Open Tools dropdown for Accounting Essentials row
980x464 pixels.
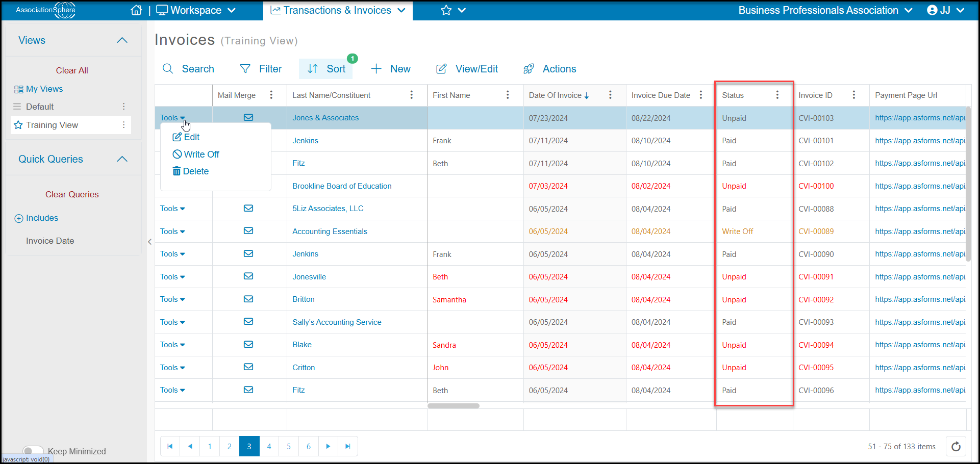click(x=172, y=231)
